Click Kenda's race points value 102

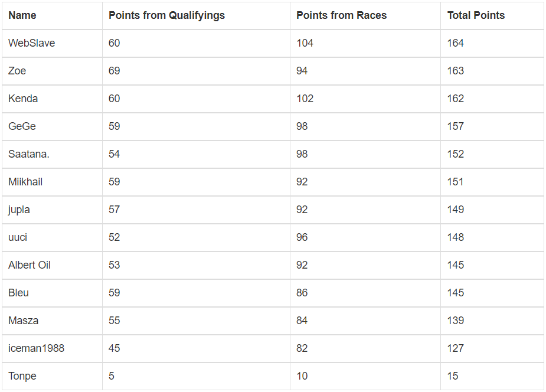305,99
